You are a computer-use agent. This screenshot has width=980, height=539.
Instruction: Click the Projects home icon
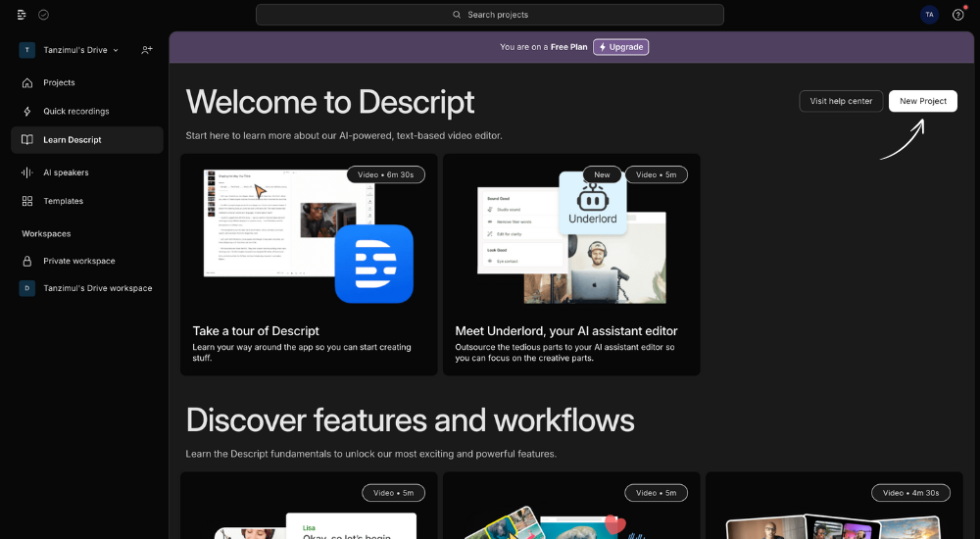coord(26,82)
